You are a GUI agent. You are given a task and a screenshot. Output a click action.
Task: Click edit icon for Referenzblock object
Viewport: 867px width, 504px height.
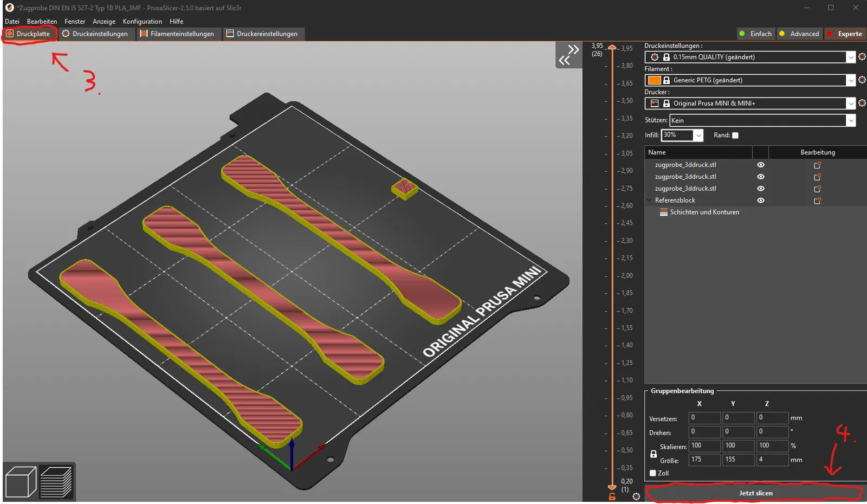tap(817, 201)
